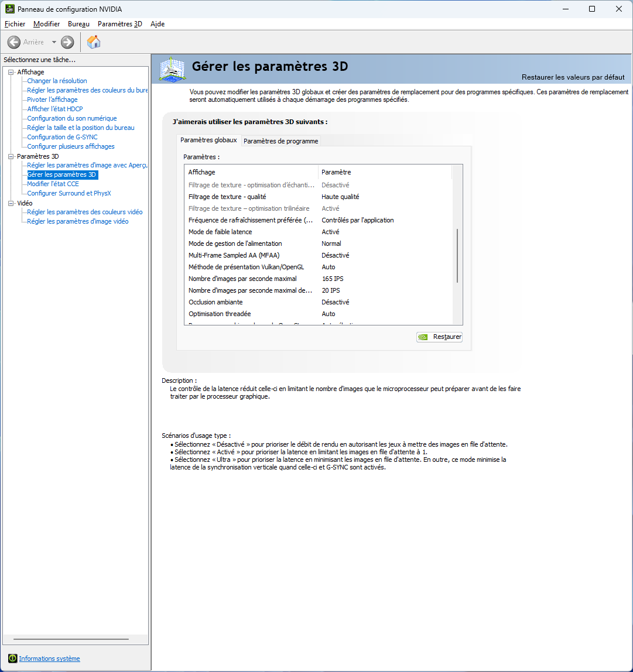This screenshot has width=633, height=672.
Task: Select Méthode de présentation Vulkan/OpenGL row
Action: tap(318, 267)
